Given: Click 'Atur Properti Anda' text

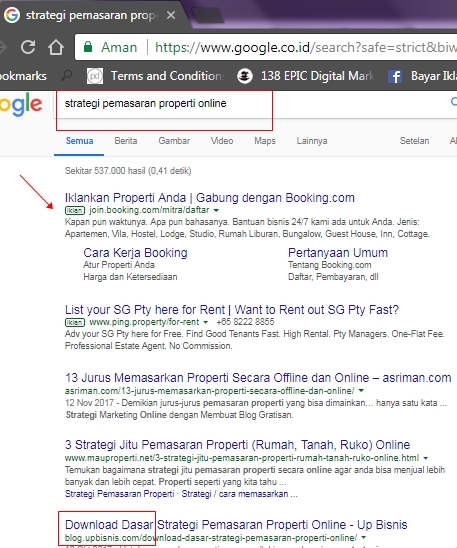Looking at the screenshot, I should coord(119,265).
